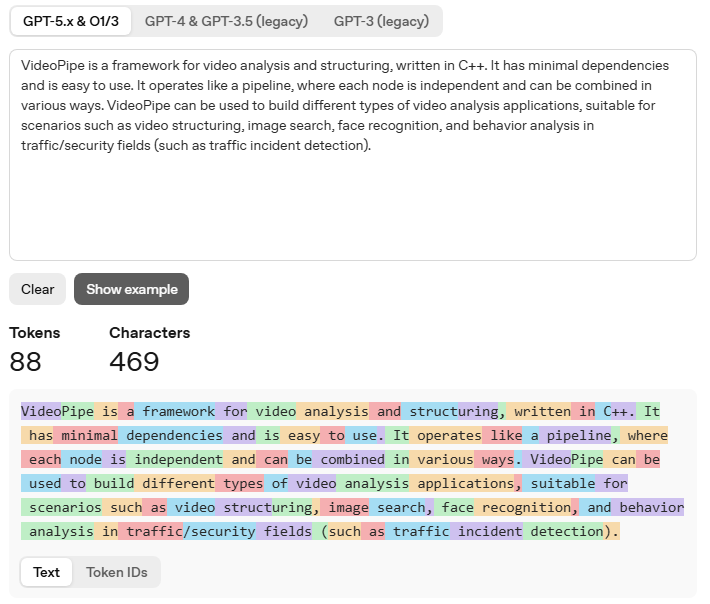This screenshot has height=604, width=710.
Task: Click the highlighted token 'search'
Action: tap(397, 507)
